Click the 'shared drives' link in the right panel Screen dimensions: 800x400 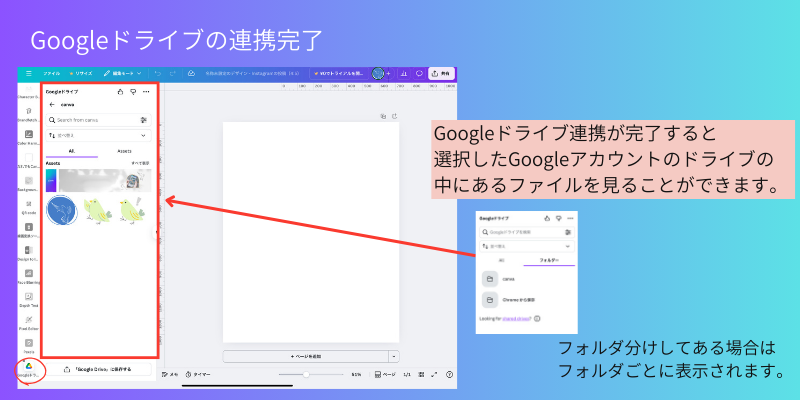(x=515, y=319)
